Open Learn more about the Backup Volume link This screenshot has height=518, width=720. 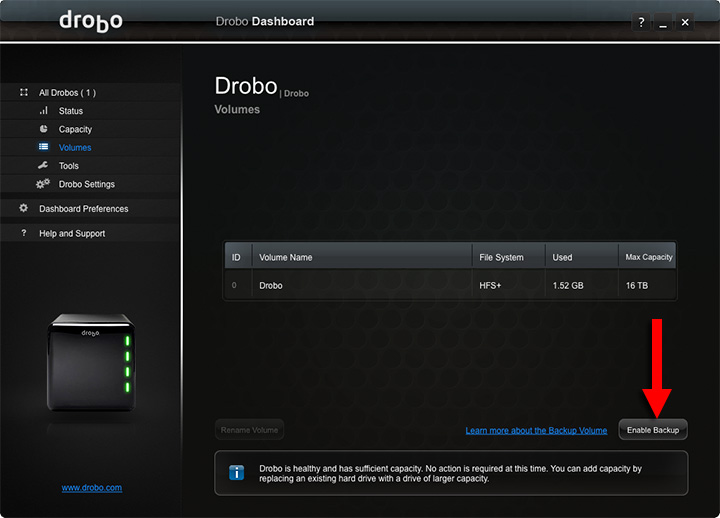(536, 430)
